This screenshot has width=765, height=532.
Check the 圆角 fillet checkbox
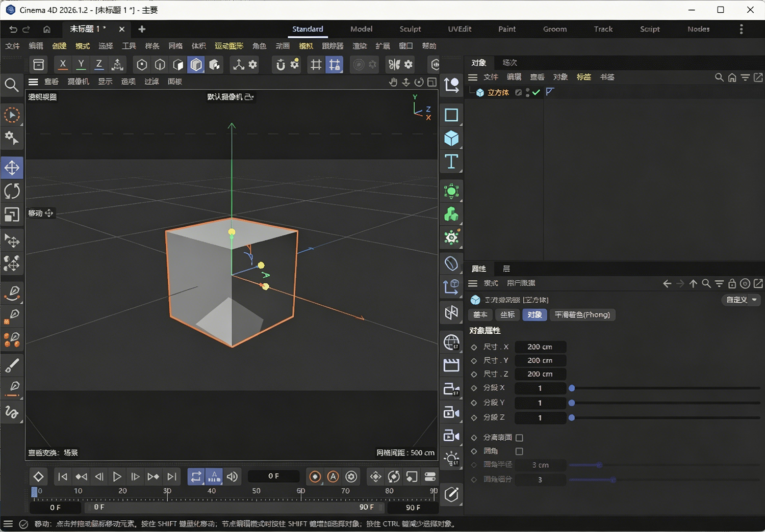pyautogui.click(x=519, y=451)
